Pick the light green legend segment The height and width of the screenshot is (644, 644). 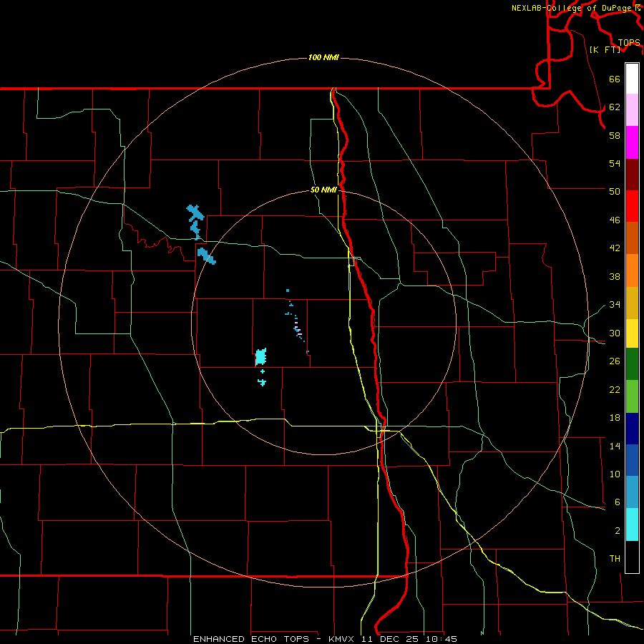tap(632, 396)
